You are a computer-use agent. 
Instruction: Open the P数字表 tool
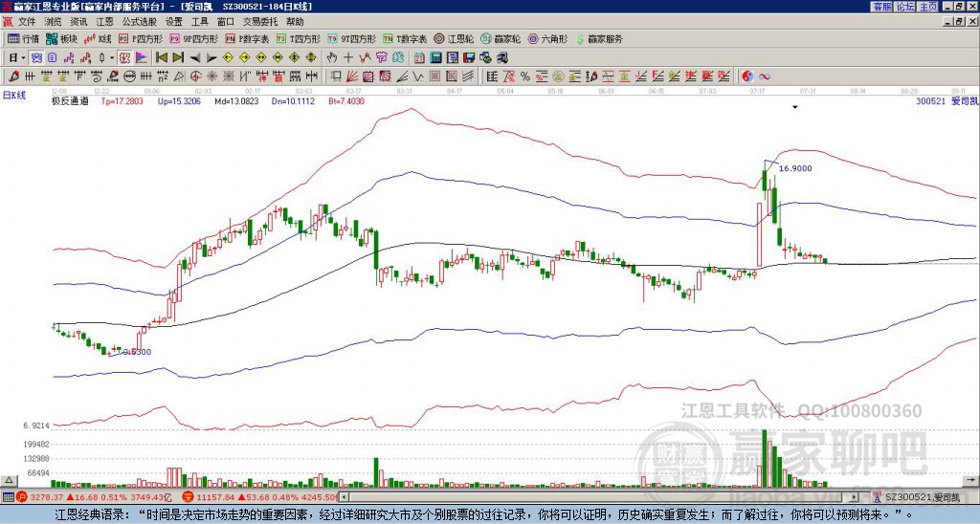click(x=248, y=38)
